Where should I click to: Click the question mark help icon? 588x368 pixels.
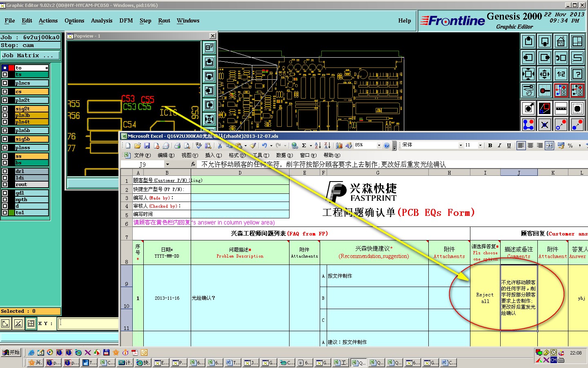[577, 74]
